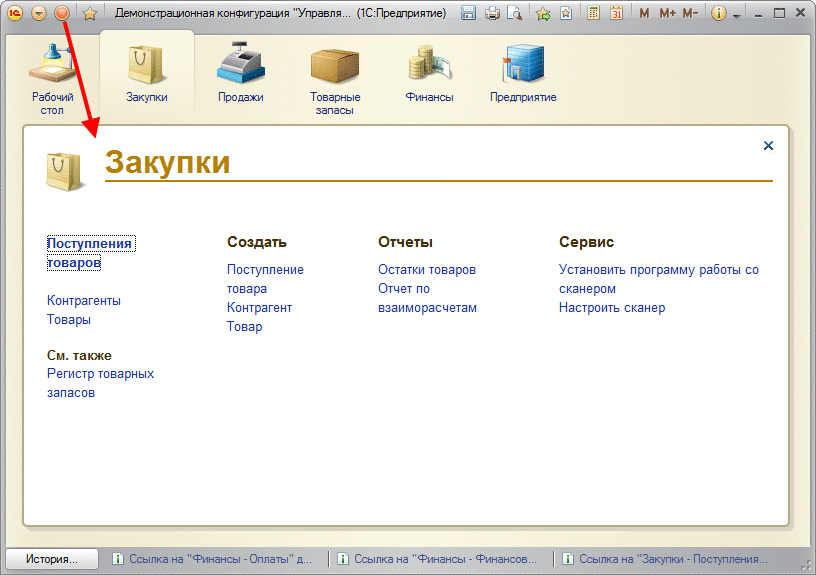Close the Закупки panel with X
Screen dimensions: 816x575
[768, 146]
